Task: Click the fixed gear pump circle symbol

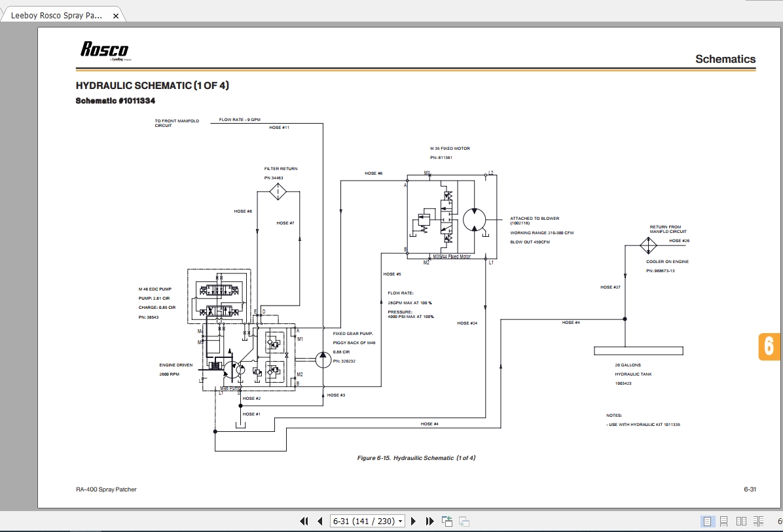Action: click(x=323, y=359)
